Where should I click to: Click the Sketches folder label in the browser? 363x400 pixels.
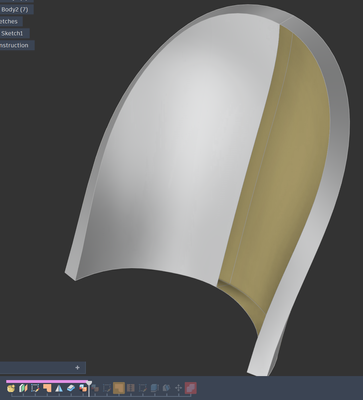(9, 21)
